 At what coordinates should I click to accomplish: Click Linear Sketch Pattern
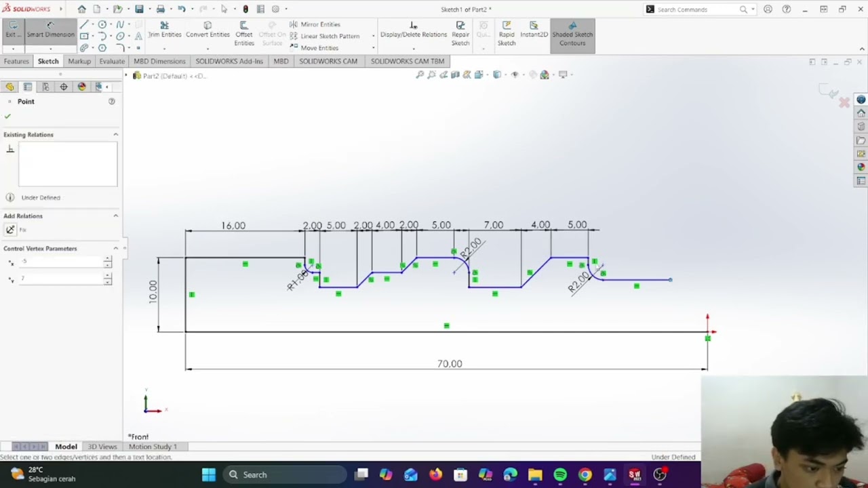[325, 36]
